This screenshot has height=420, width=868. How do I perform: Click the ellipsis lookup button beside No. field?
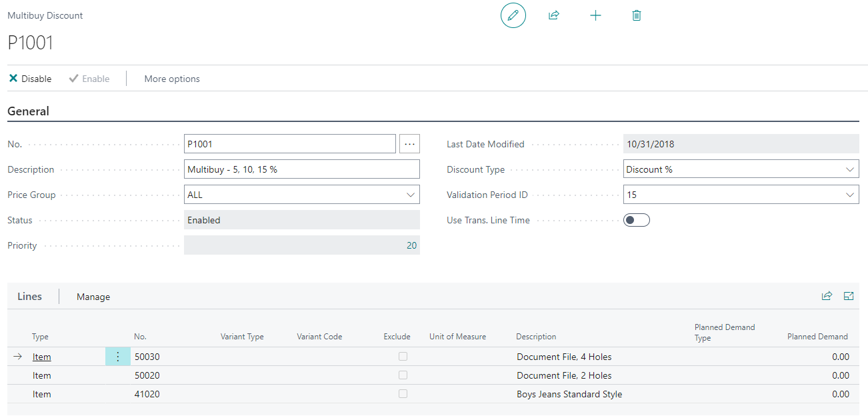pos(409,144)
